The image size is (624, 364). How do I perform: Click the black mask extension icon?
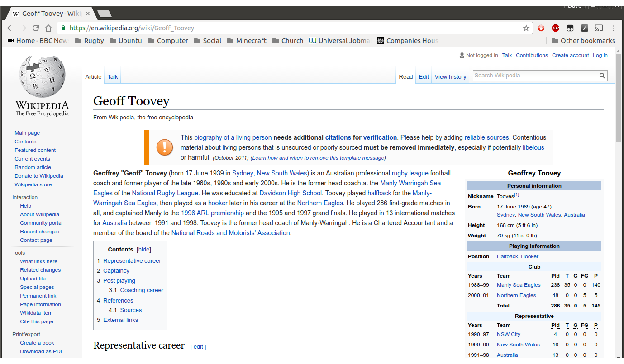click(570, 28)
